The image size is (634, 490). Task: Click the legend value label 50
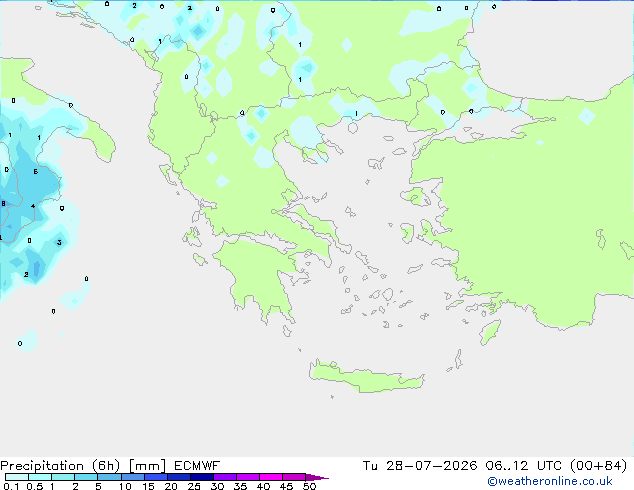tap(309, 486)
